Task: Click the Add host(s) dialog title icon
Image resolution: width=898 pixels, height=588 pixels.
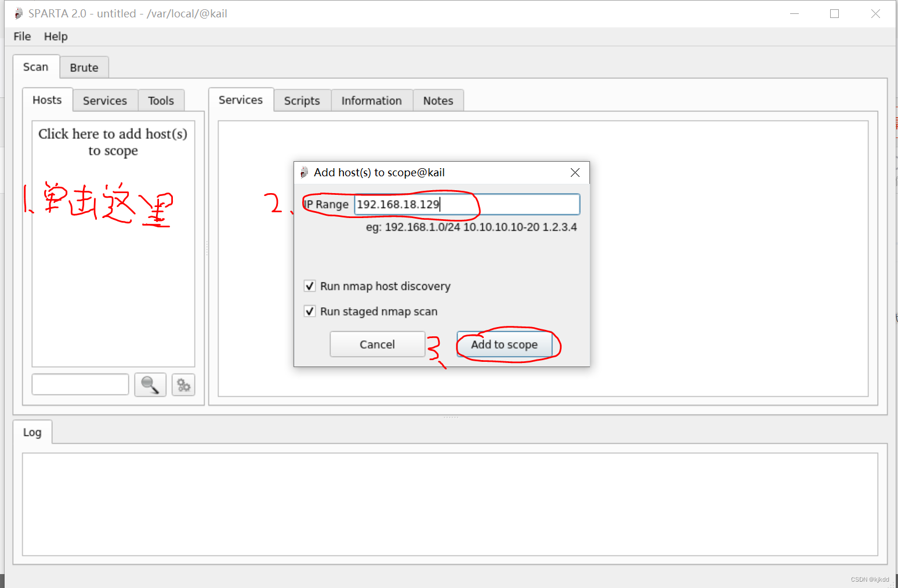Action: pos(304,172)
